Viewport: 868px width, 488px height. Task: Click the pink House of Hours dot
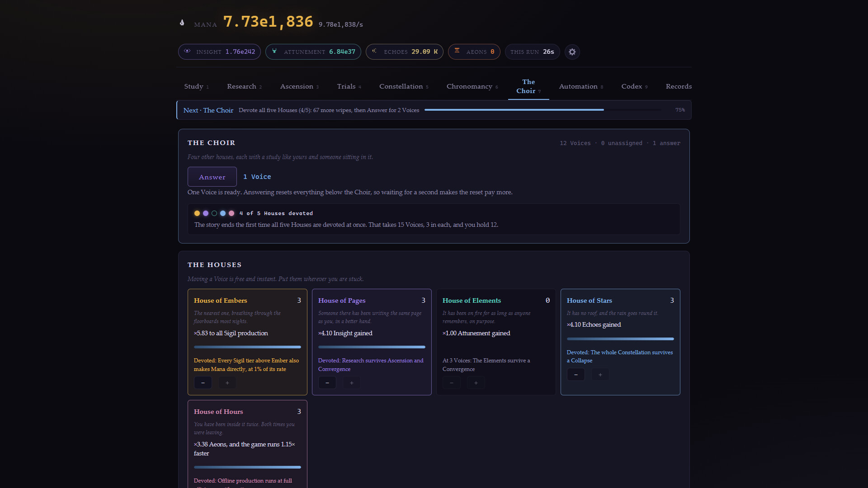coord(231,213)
